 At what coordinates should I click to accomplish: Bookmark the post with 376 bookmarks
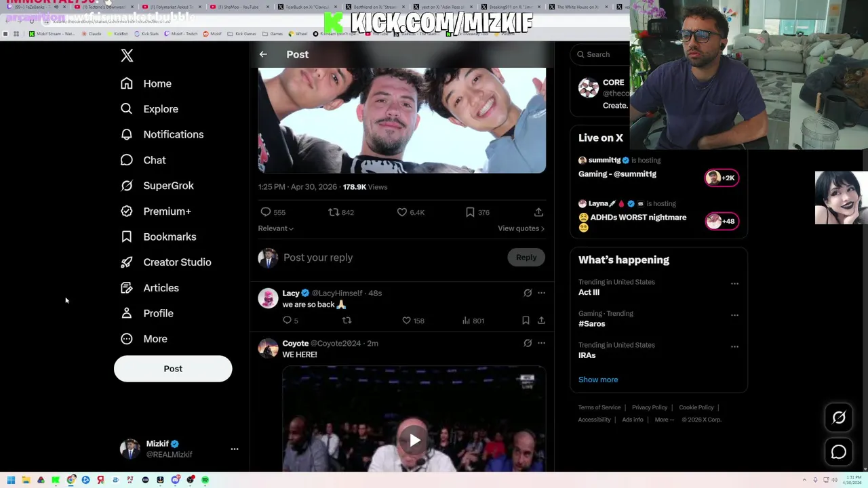tap(470, 212)
